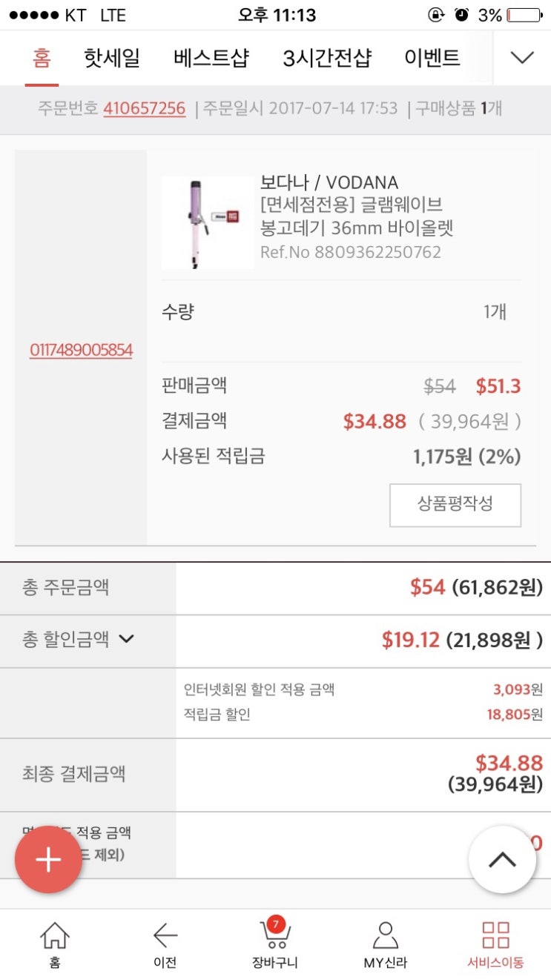Tap the scroll-to-top arrow button
The height and width of the screenshot is (980, 551).
[x=502, y=860]
